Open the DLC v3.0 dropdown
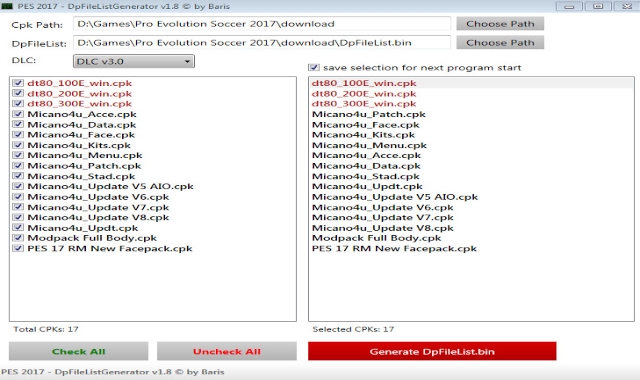The width and height of the screenshot is (640, 380). [x=134, y=61]
